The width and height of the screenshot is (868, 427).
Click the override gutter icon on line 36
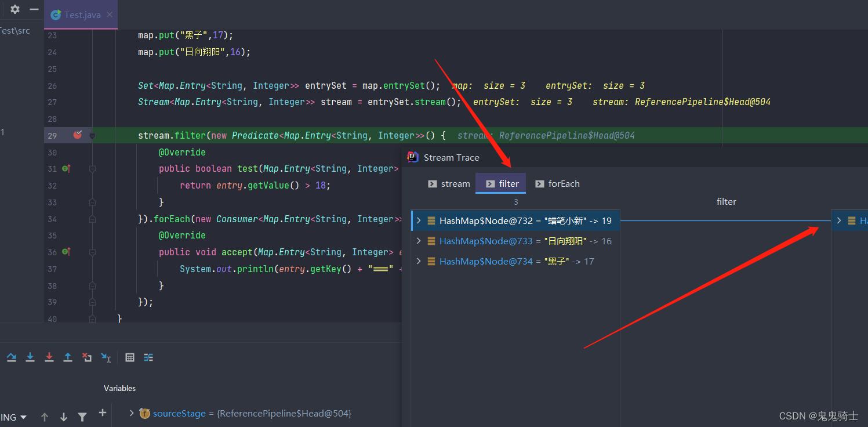pos(66,252)
